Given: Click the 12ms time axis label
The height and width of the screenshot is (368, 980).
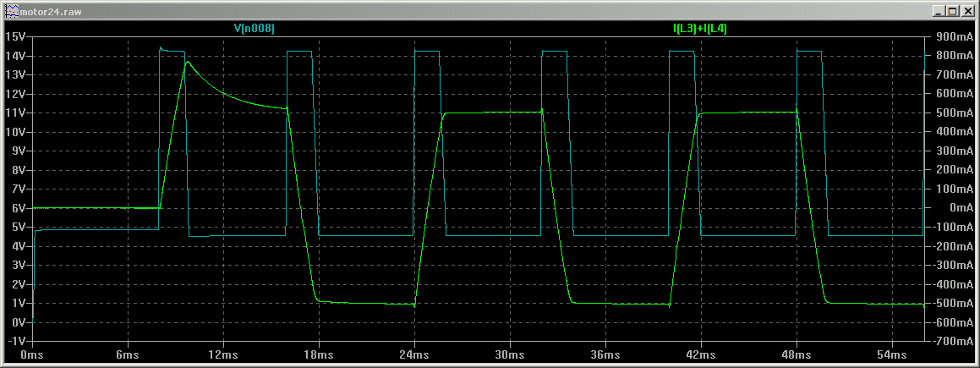Looking at the screenshot, I should click(223, 354).
